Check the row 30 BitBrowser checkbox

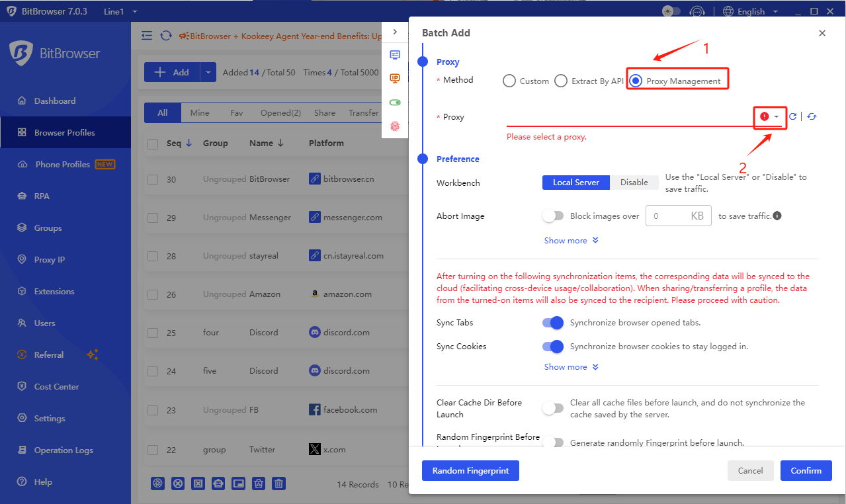(153, 179)
